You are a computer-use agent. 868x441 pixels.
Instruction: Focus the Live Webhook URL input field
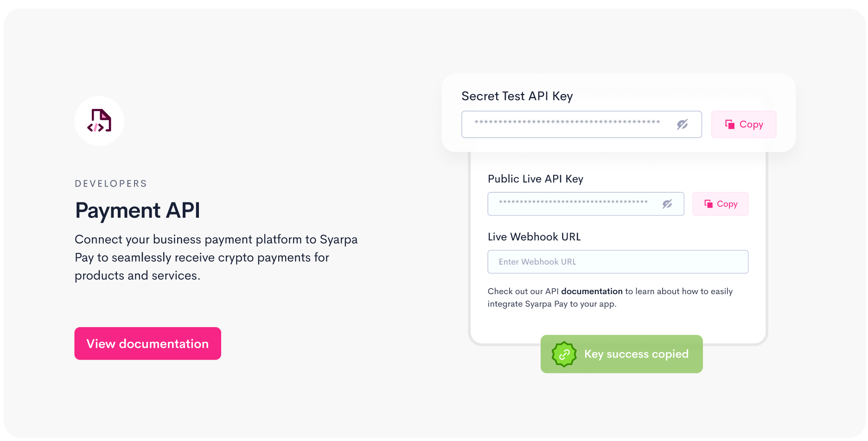(x=618, y=262)
